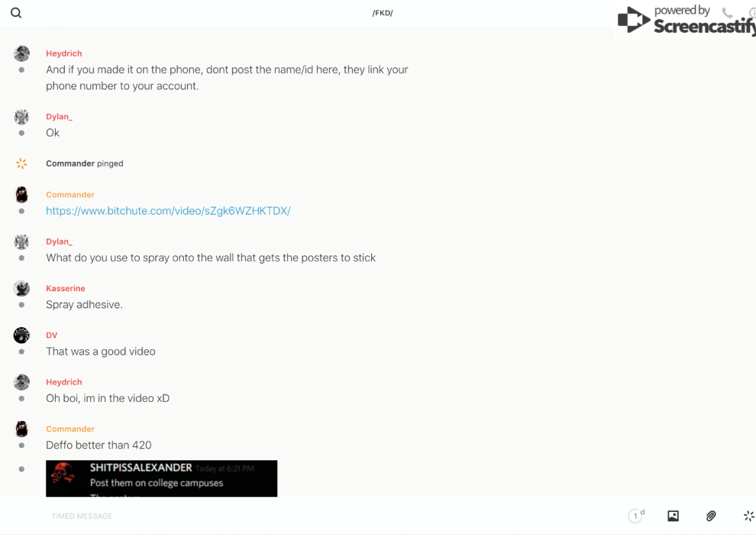Attach a file with the paperclip icon
Image resolution: width=756 pixels, height=535 pixels.
tap(711, 516)
